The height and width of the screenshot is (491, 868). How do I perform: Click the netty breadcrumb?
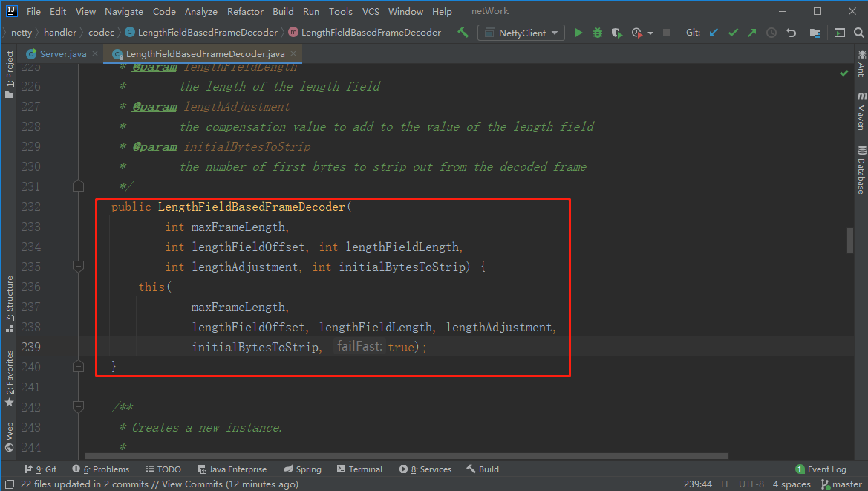click(x=21, y=33)
